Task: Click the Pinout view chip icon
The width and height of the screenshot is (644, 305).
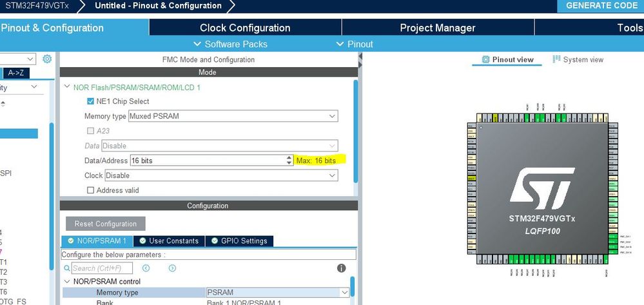Action: [485, 59]
